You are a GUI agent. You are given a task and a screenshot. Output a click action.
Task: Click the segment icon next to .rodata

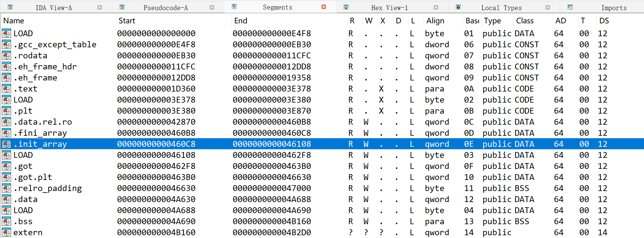[6, 56]
